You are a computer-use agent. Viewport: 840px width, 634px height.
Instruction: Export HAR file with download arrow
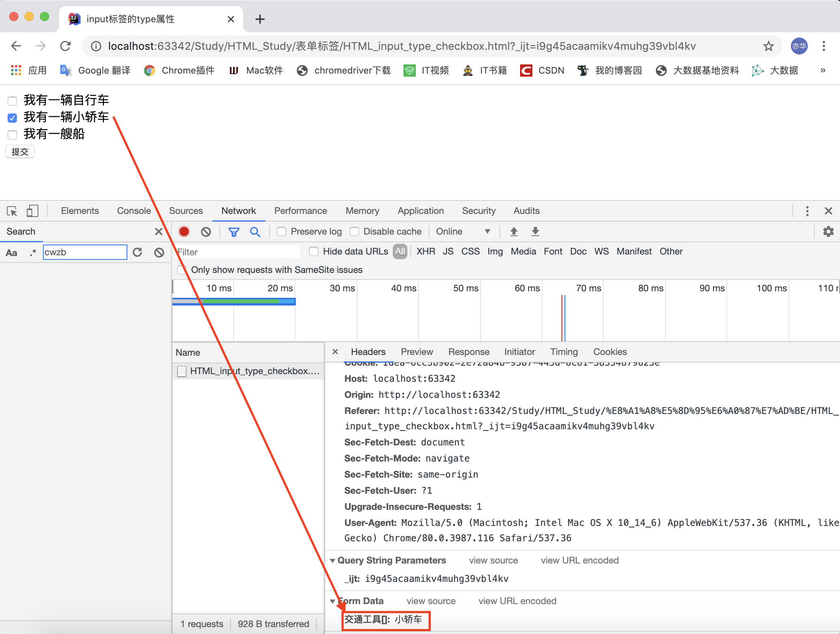535,232
